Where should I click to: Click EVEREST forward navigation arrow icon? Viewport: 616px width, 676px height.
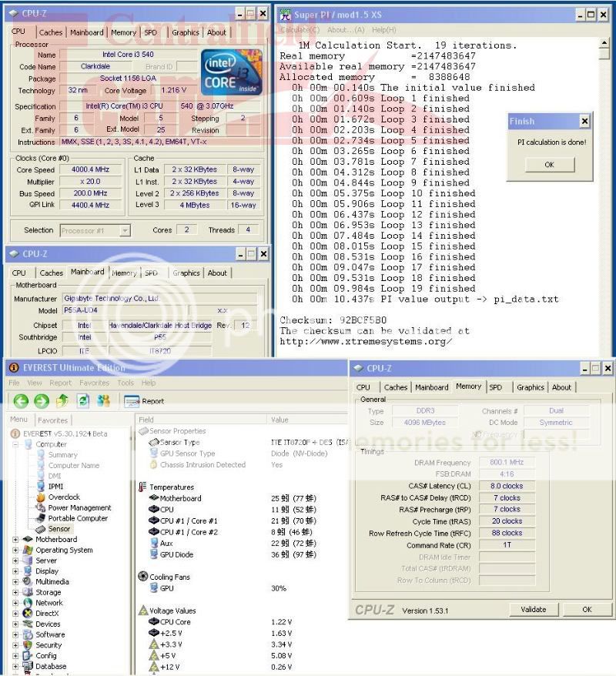click(42, 401)
